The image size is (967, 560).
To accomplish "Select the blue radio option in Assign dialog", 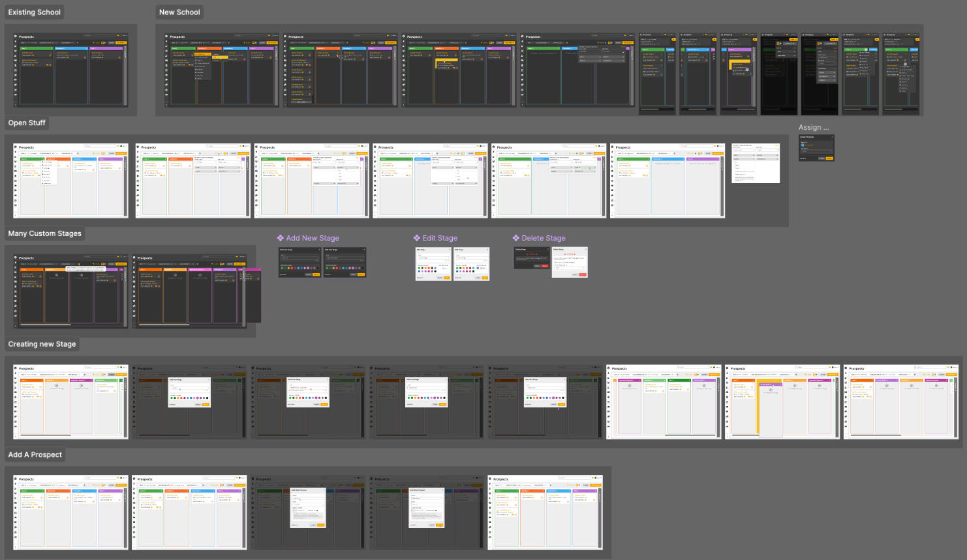I will [803, 145].
